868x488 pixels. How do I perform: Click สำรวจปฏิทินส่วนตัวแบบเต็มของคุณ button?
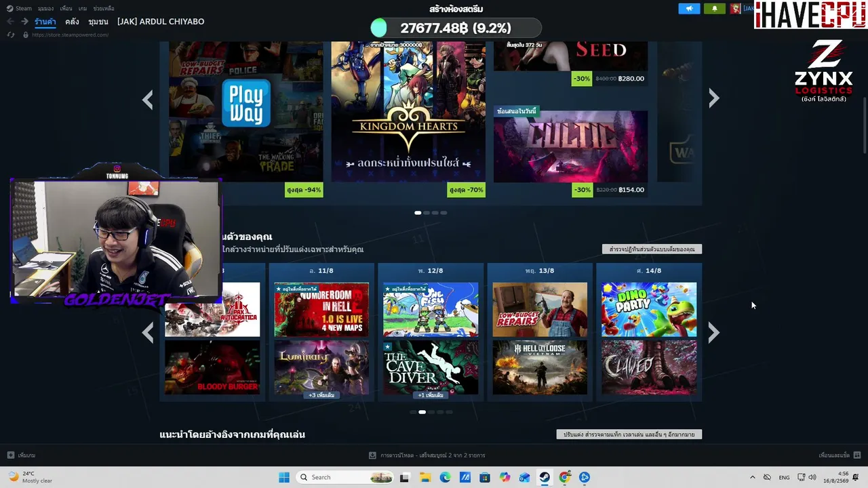[652, 249]
